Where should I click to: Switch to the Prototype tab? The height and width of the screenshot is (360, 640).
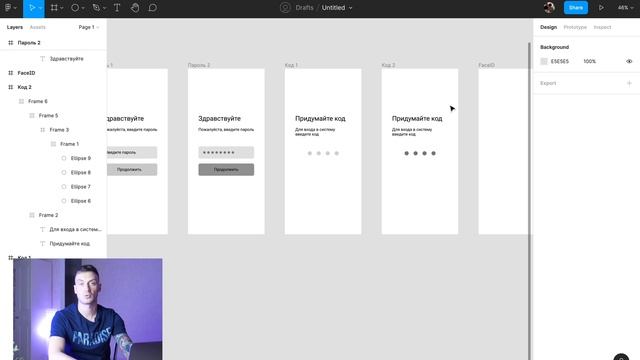click(x=575, y=27)
